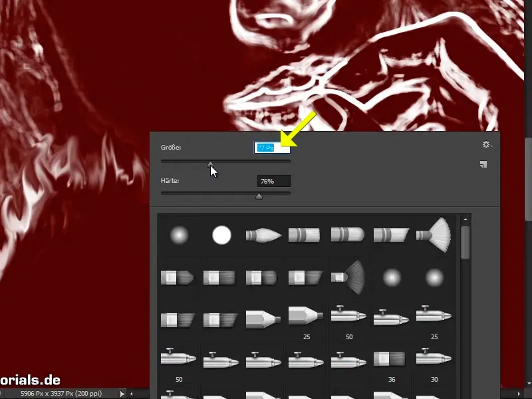The width and height of the screenshot is (532, 399).
Task: Pick the striped round curve brush in first row
Action: (x=347, y=235)
